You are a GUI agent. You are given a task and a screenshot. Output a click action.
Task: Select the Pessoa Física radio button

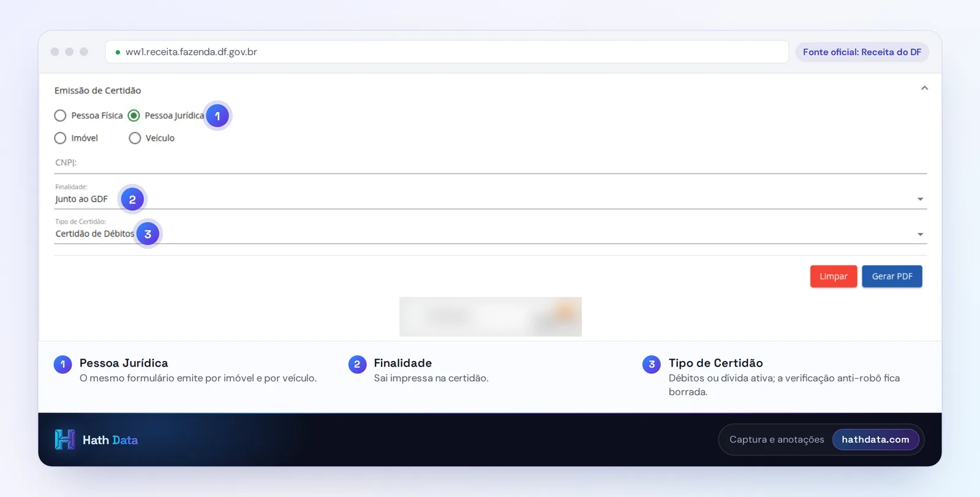pos(60,116)
